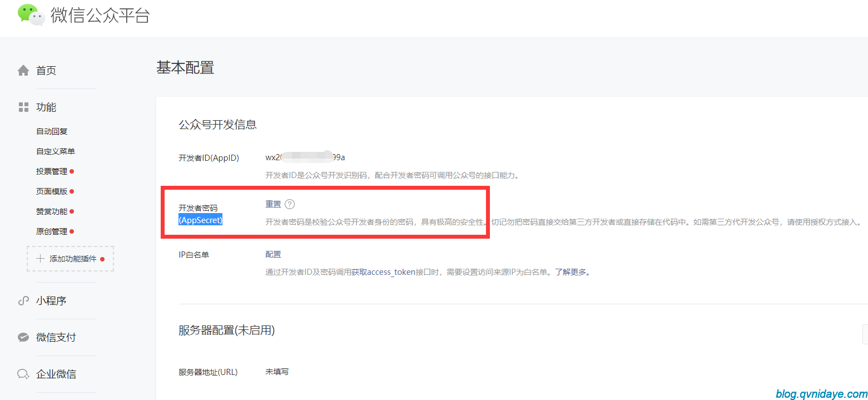
Task: Click the 企业微信 chat icon
Action: [23, 374]
